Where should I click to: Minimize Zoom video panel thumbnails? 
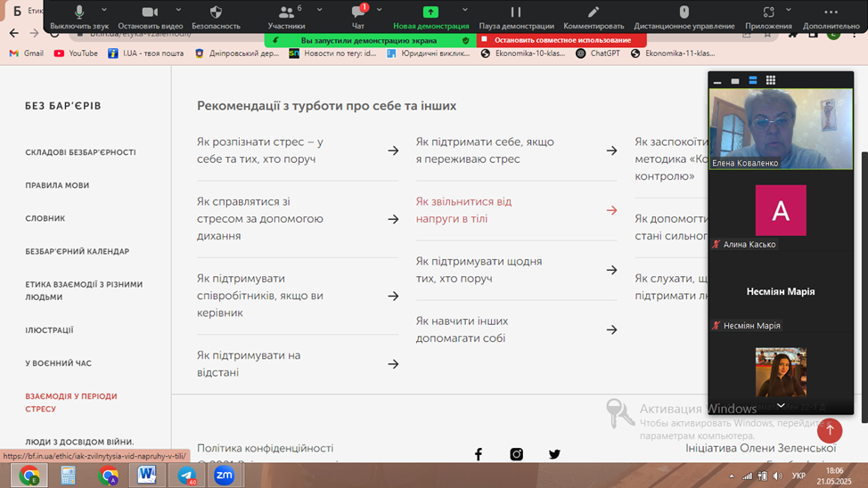(x=717, y=81)
